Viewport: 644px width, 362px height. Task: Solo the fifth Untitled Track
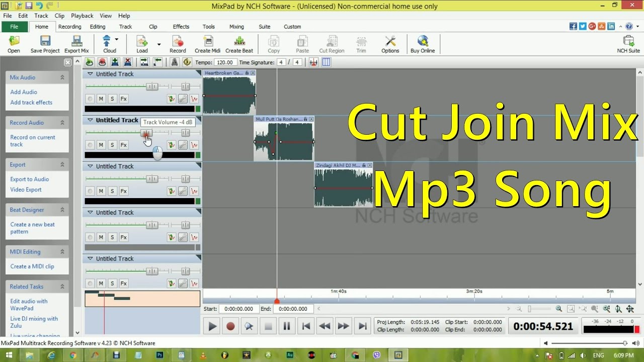[112, 284]
